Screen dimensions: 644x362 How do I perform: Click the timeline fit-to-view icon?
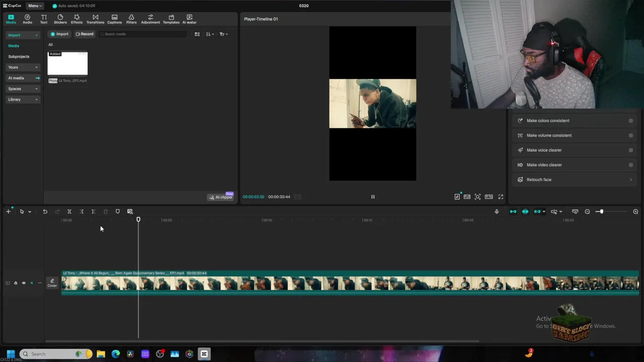(x=575, y=212)
